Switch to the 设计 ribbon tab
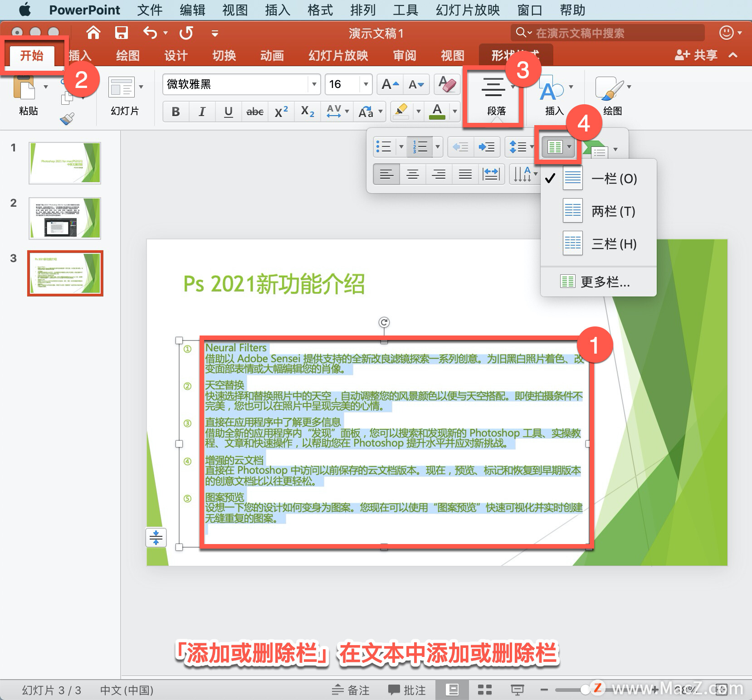The image size is (752, 700). coord(176,55)
